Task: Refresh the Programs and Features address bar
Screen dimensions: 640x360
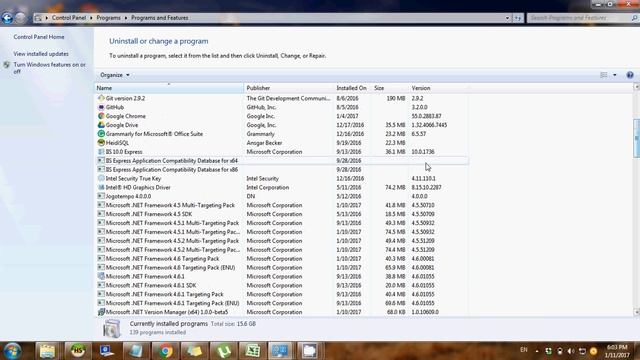Action: tap(518, 18)
